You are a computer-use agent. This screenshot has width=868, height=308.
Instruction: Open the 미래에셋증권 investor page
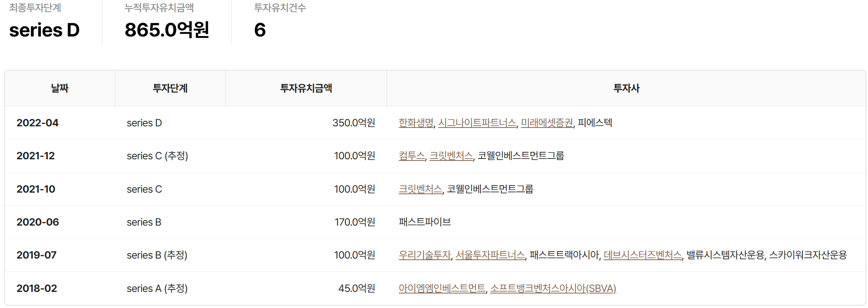click(547, 123)
